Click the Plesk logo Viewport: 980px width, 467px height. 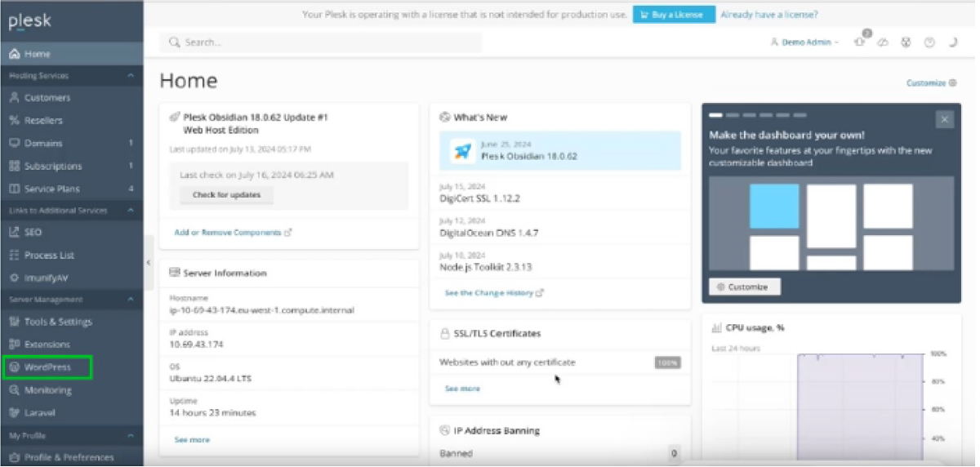[x=29, y=20]
